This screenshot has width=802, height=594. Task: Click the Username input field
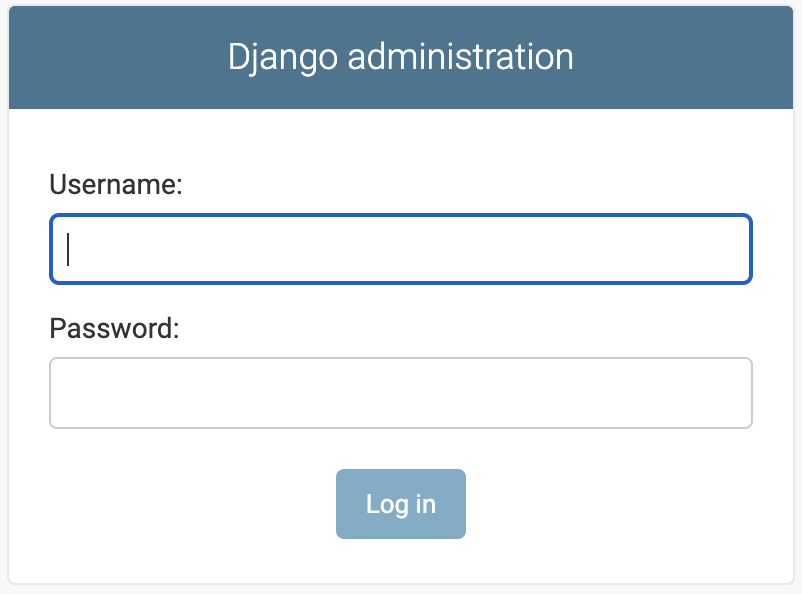(400, 249)
